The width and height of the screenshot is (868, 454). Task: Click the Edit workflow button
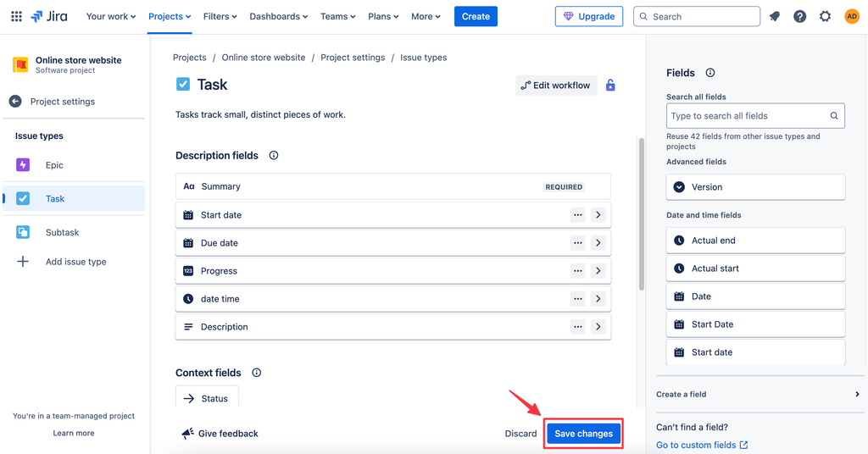point(556,86)
